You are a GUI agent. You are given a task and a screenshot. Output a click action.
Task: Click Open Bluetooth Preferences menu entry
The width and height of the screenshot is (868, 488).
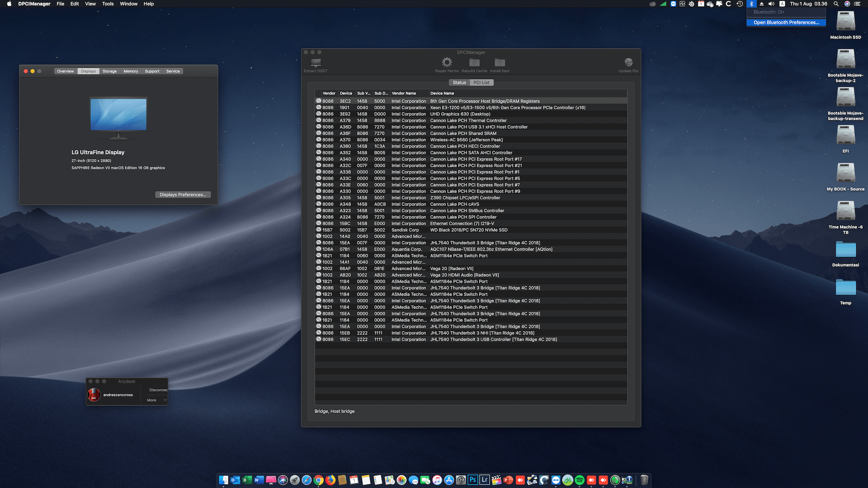[786, 23]
